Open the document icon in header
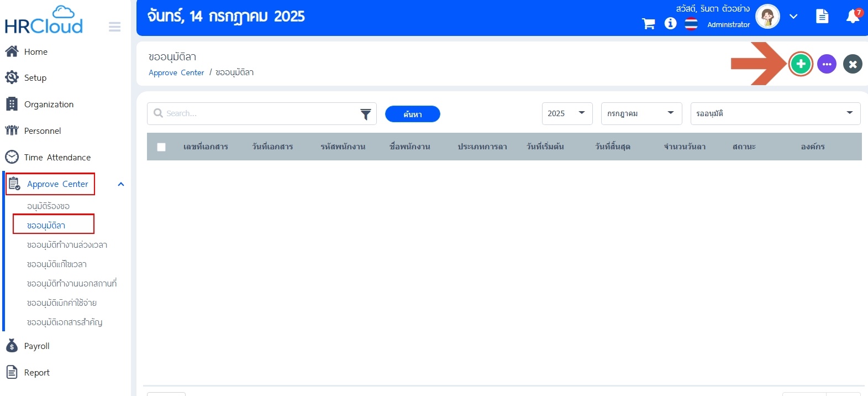Viewport: 868px width, 396px height. pos(822,17)
